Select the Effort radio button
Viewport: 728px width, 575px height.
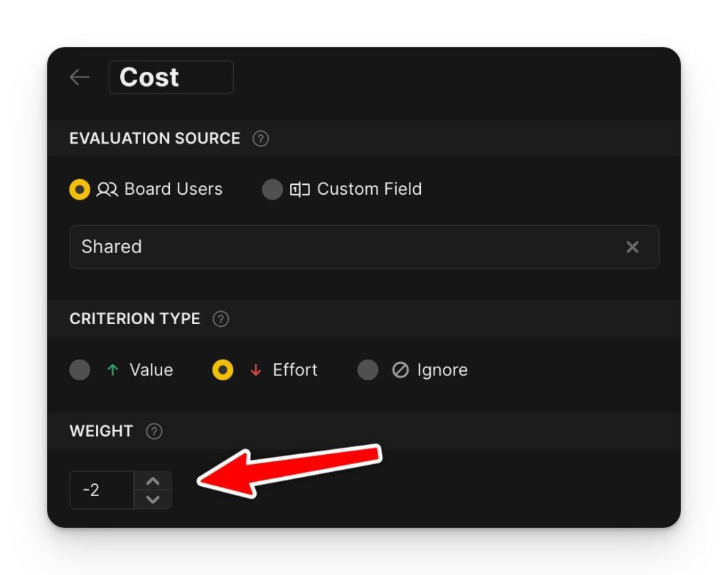click(223, 370)
